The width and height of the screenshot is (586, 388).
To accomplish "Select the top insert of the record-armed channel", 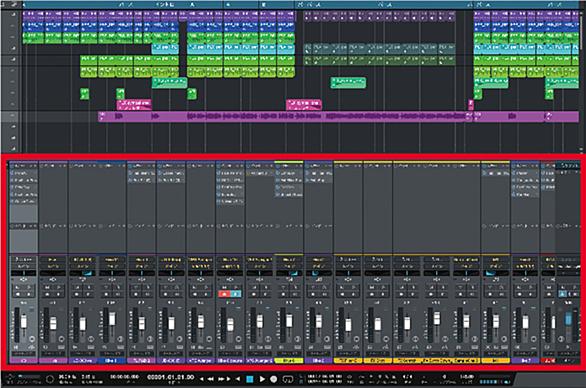I will [230, 173].
